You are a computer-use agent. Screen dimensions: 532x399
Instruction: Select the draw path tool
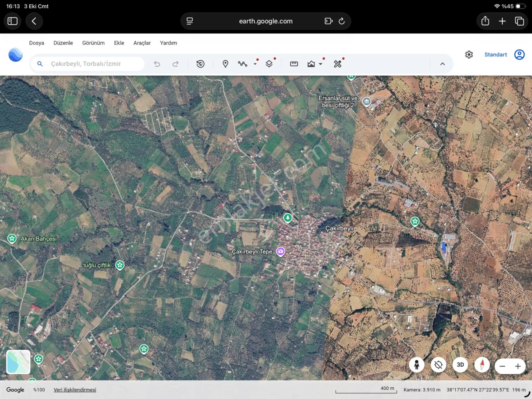pyautogui.click(x=242, y=64)
